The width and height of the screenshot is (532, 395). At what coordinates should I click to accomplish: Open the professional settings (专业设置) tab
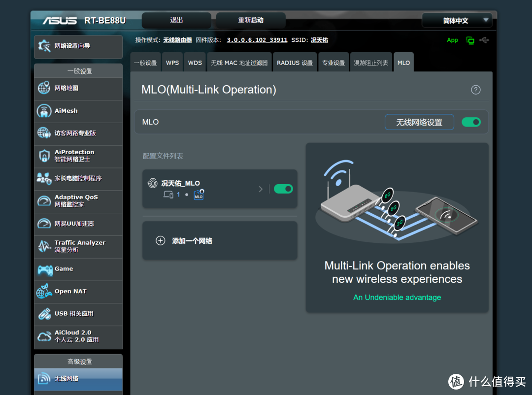(333, 63)
